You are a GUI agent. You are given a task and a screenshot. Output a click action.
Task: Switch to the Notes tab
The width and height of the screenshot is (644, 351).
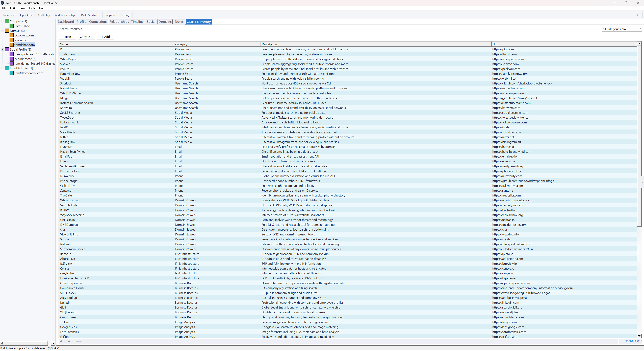(179, 22)
